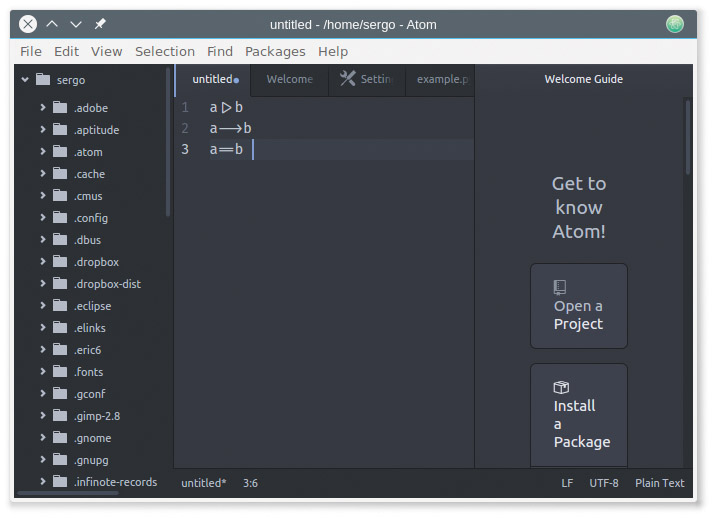The width and height of the screenshot is (713, 518).
Task: Click the modified dot on untitled tab
Action: (x=236, y=80)
